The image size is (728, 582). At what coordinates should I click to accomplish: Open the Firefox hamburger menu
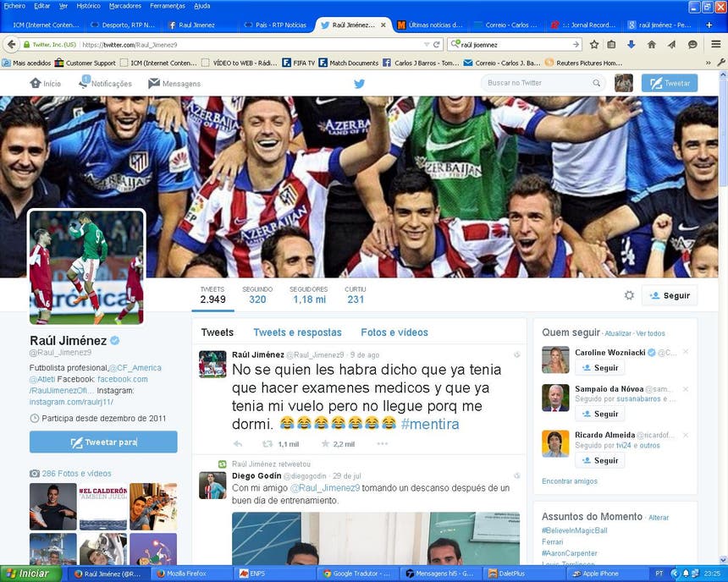point(715,44)
